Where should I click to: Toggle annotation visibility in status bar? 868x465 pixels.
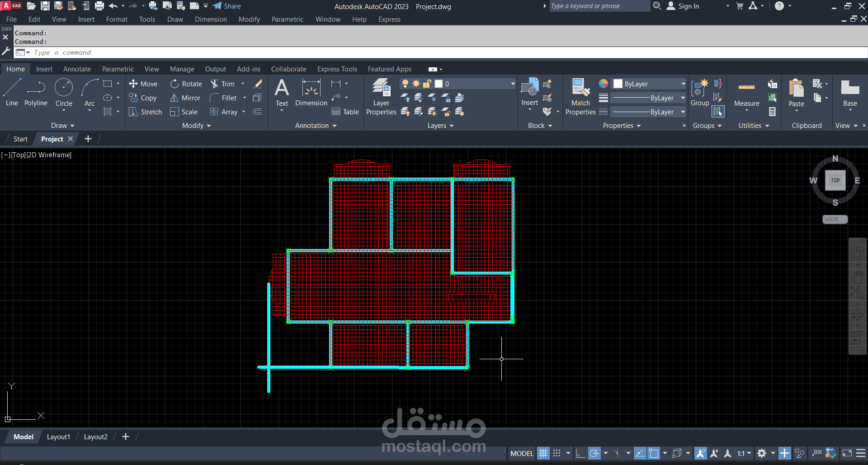[701, 453]
